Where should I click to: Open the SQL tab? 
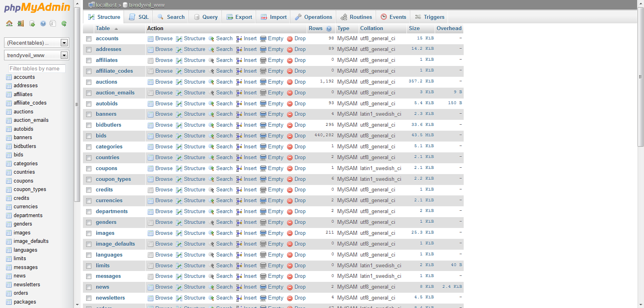point(139,17)
